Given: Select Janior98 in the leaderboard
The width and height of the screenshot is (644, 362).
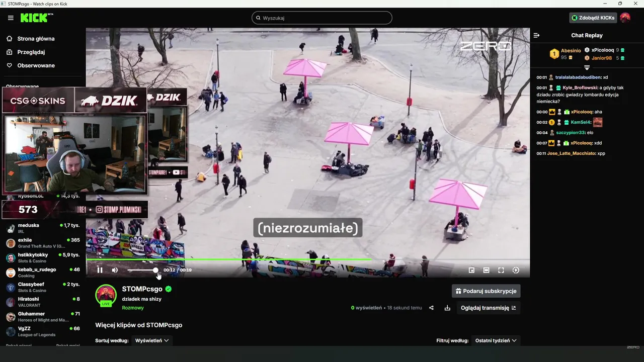Looking at the screenshot, I should 601,58.
